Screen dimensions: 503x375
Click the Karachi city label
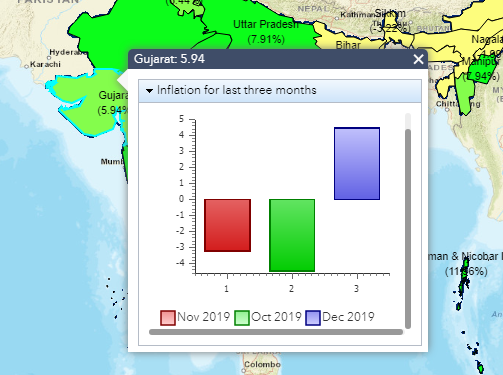click(45, 64)
